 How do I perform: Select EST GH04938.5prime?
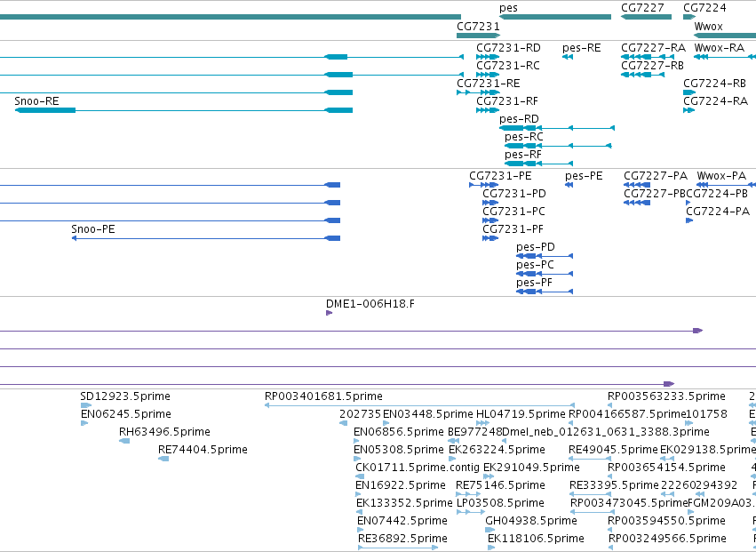(490, 531)
